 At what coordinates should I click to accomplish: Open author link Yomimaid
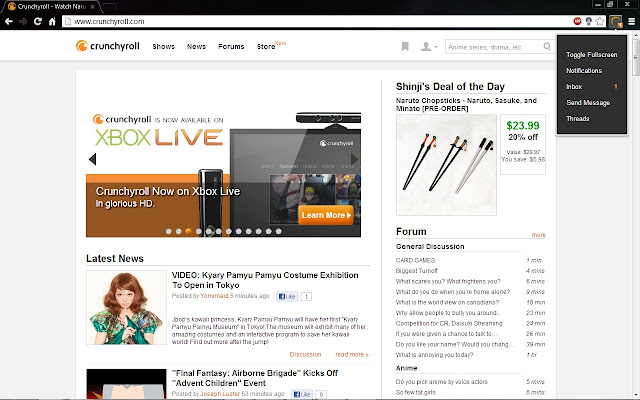coord(214,296)
